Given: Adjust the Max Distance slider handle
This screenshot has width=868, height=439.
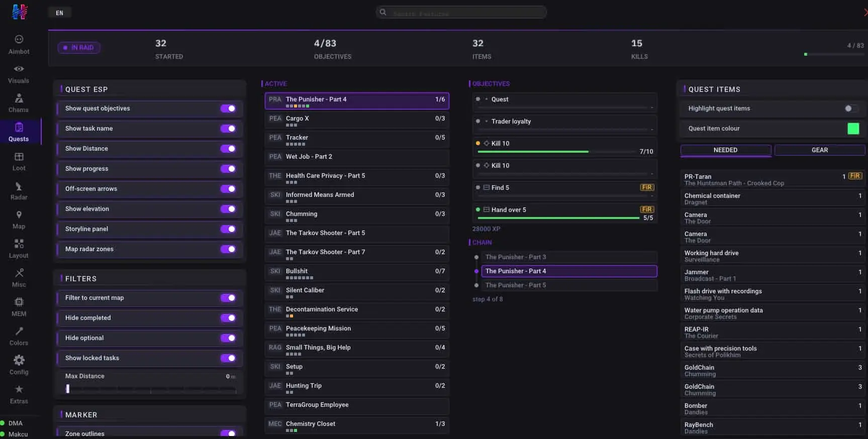Looking at the screenshot, I should 68,388.
